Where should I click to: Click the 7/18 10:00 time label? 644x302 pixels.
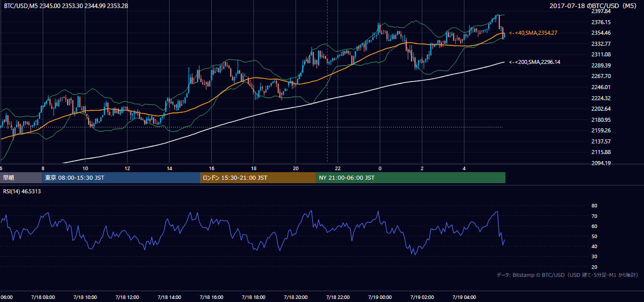pyautogui.click(x=85, y=297)
